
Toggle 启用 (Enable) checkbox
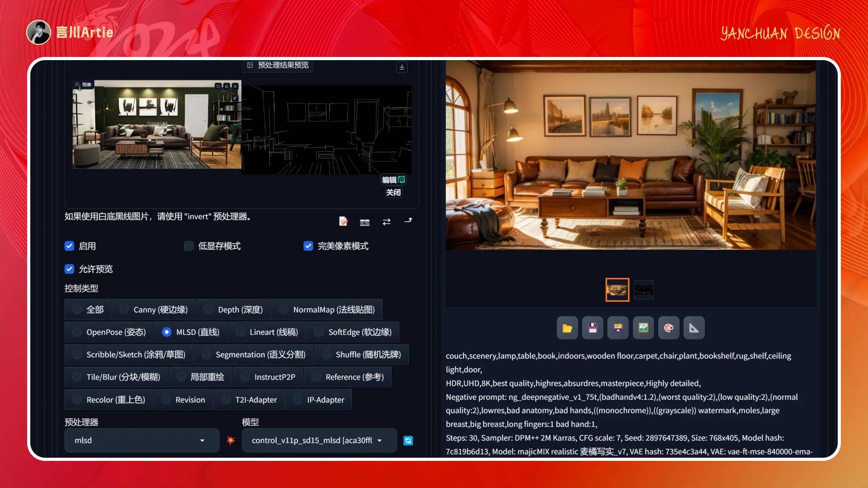[x=70, y=245]
